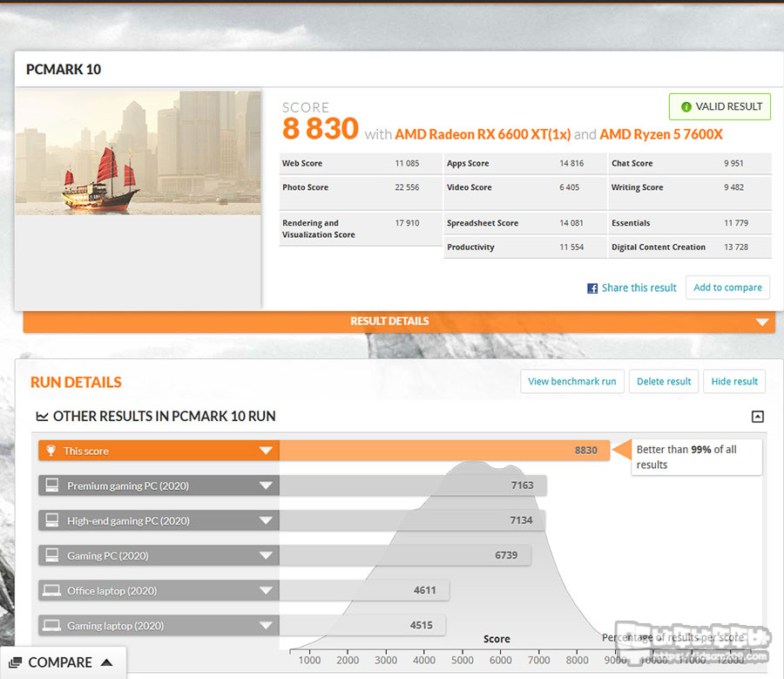Click the green info icon in Valid Result
Screen dimensions: 784x679
pyautogui.click(x=686, y=106)
